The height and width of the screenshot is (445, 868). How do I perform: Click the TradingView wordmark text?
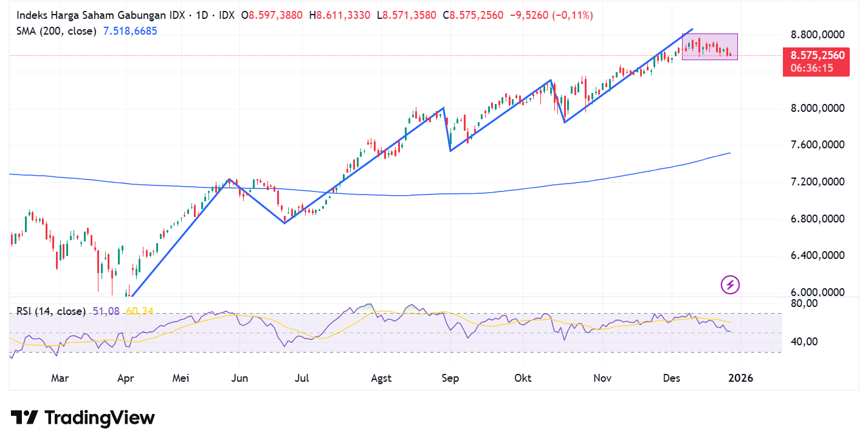click(99, 418)
